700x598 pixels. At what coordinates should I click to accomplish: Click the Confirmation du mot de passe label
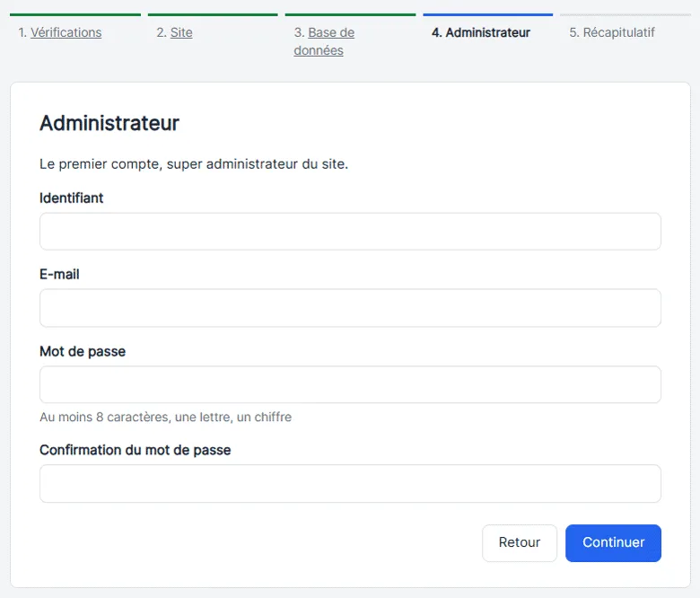point(136,450)
